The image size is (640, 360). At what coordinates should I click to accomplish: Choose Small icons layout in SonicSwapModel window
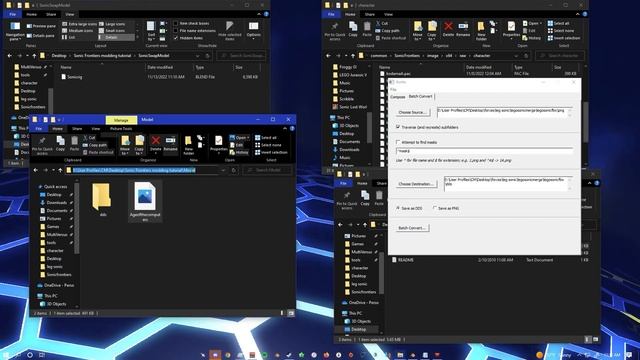(112, 31)
